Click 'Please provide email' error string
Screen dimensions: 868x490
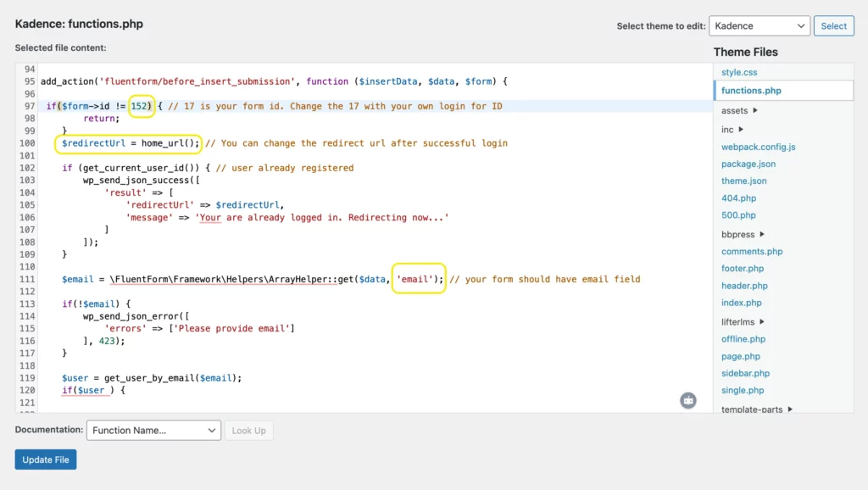point(232,328)
